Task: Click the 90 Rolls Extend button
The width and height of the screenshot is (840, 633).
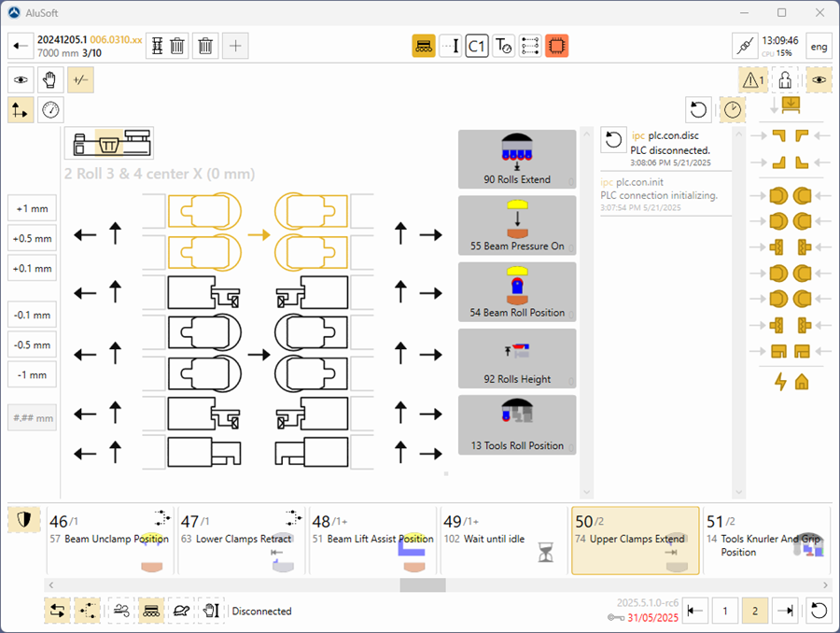Action: [517, 160]
